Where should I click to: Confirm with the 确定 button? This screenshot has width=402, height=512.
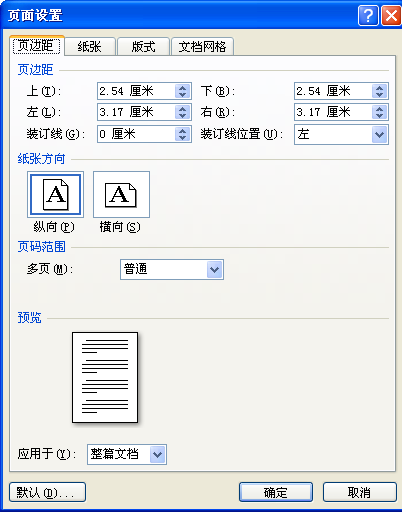(x=276, y=492)
